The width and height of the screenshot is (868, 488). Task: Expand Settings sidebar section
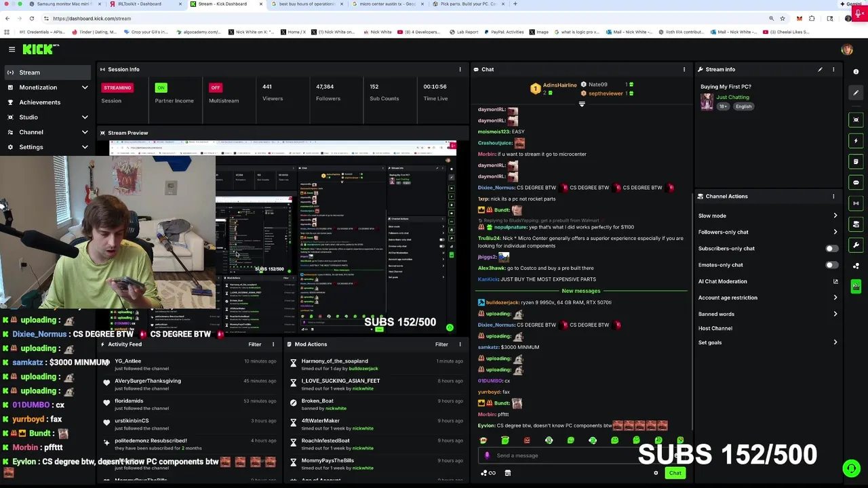46,147
